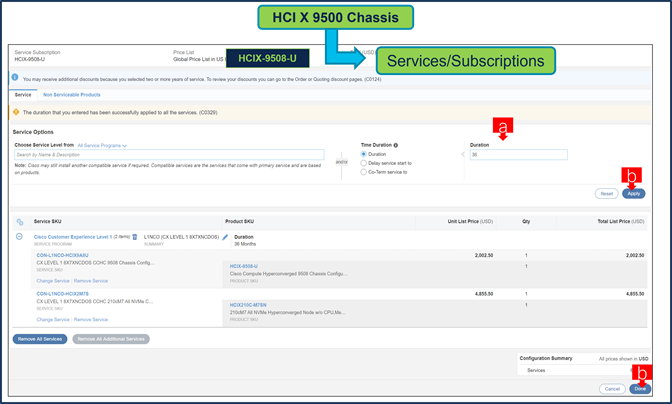Click the warning diamond icon in duration message
Screen dimensions: 672x404
click(16, 112)
